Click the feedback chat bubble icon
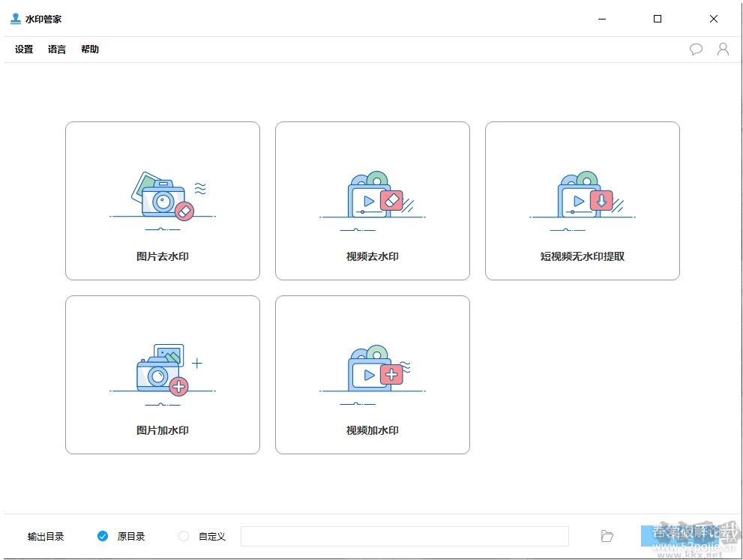Viewport: 743px width, 560px height. (697, 49)
